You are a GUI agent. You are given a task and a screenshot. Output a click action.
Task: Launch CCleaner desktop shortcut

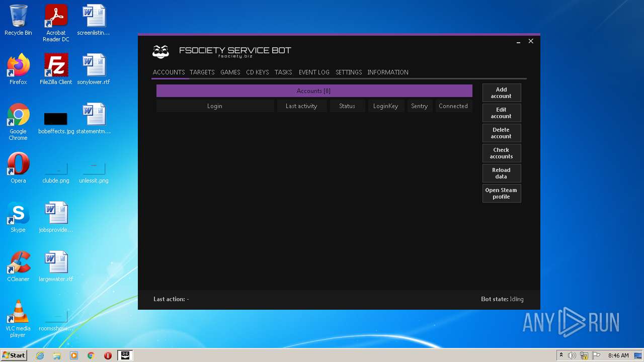click(x=18, y=266)
